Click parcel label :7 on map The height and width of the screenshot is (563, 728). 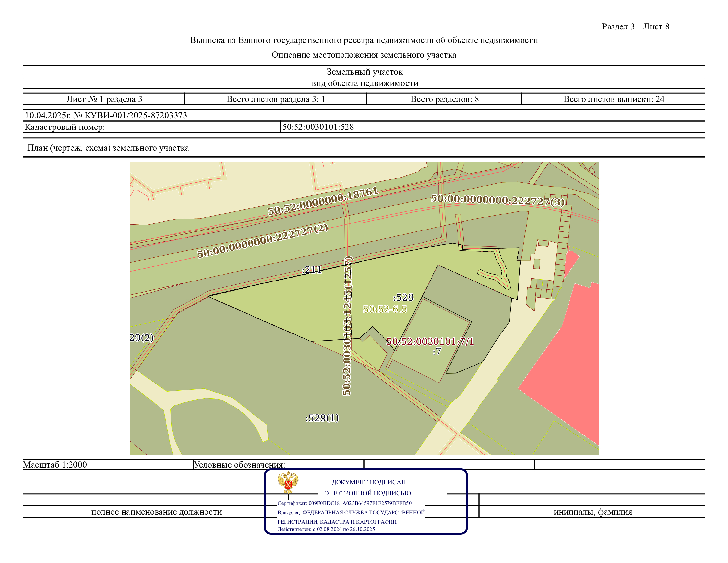[437, 351]
